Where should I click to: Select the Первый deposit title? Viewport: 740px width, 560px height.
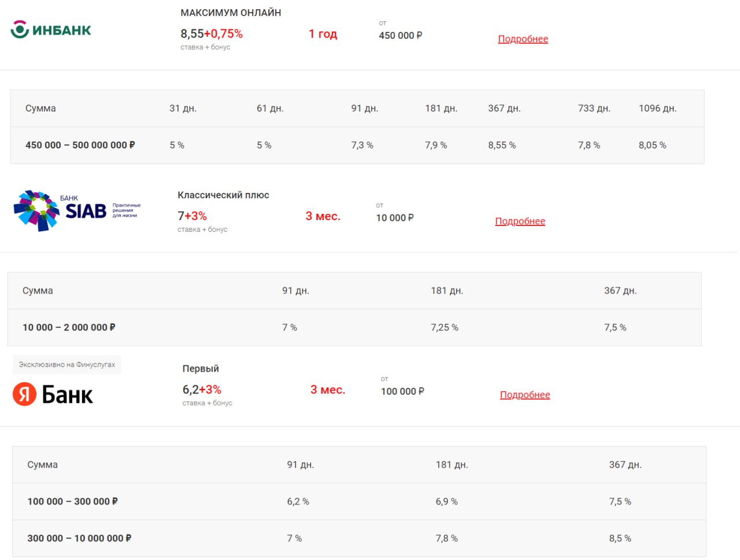(x=201, y=369)
